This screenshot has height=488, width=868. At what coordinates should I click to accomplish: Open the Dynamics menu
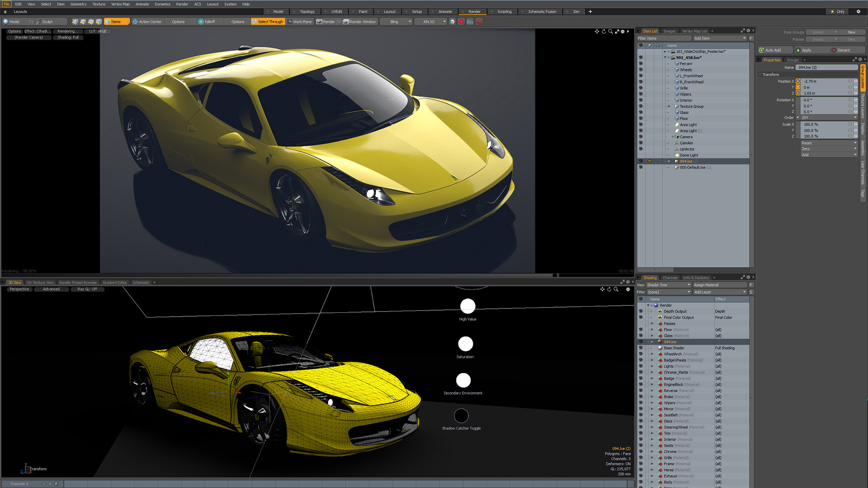(162, 4)
